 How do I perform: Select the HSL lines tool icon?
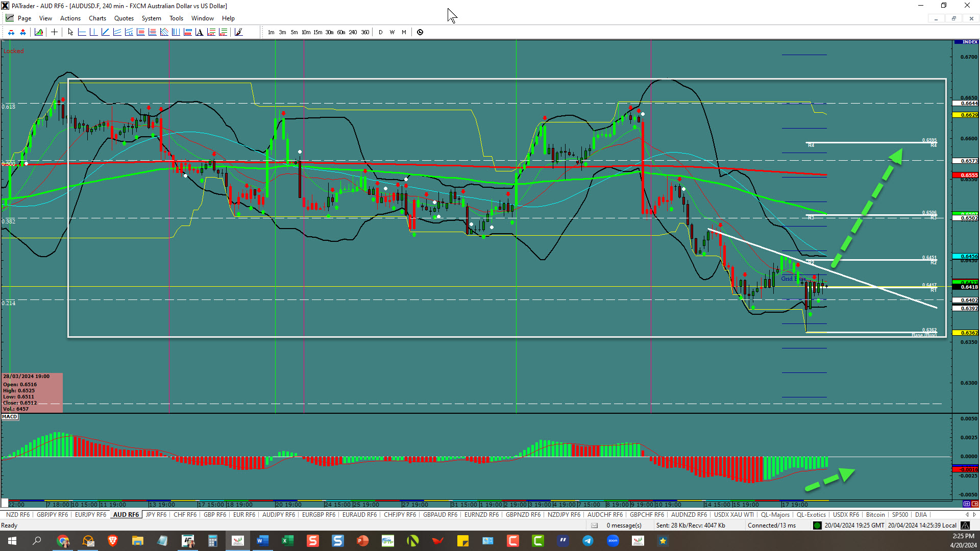click(x=223, y=32)
